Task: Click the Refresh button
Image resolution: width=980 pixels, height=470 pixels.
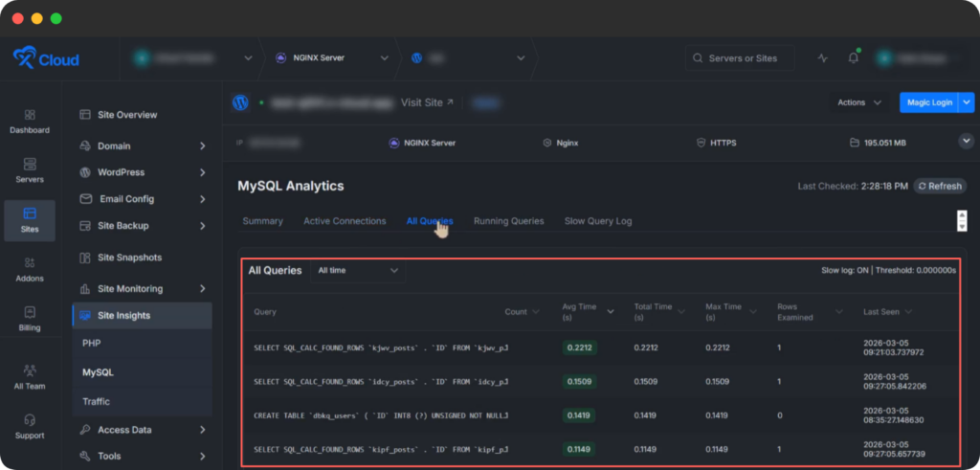Action: pyautogui.click(x=940, y=186)
